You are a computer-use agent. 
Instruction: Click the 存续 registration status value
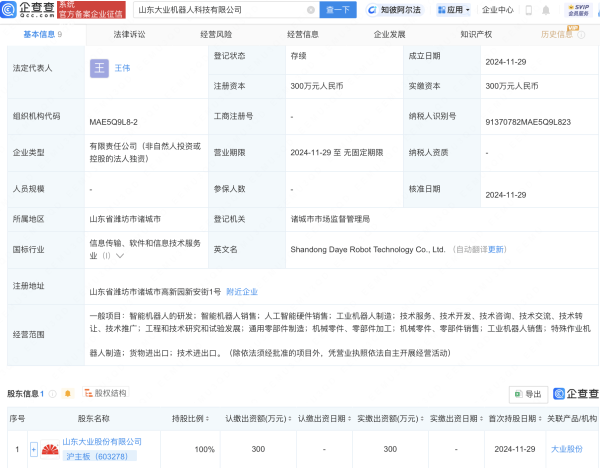[298, 56]
